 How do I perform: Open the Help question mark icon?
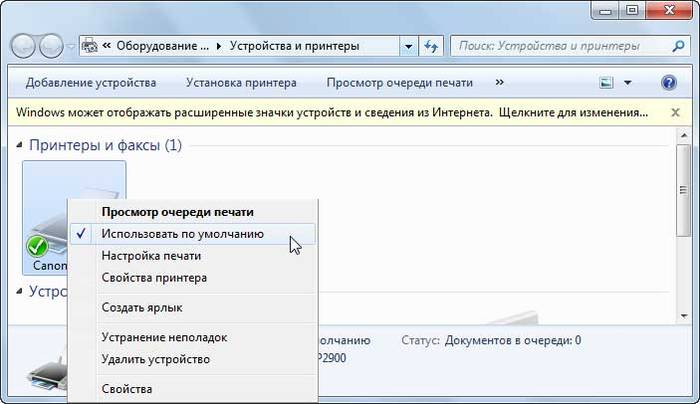pyautogui.click(x=670, y=82)
